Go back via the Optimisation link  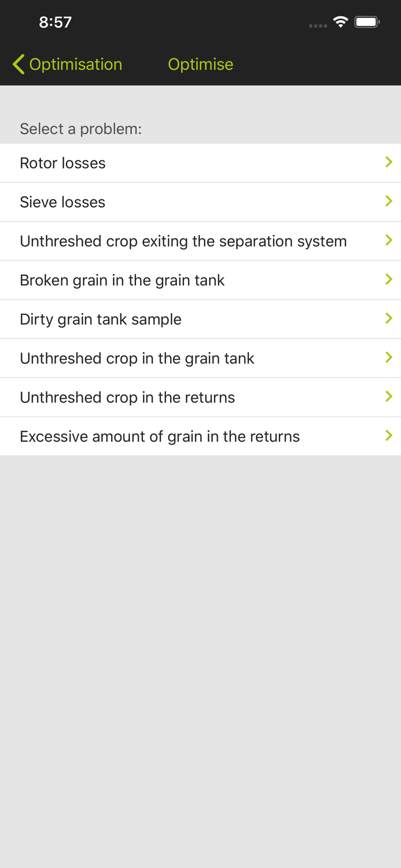76,64
